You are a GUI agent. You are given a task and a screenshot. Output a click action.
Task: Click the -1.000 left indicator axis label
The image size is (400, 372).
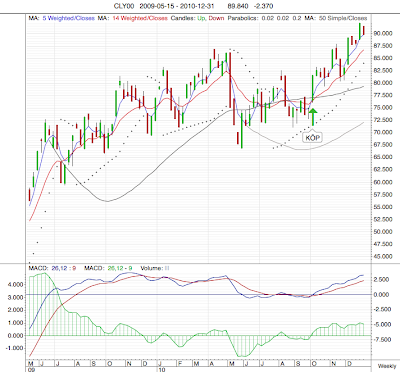[x=14, y=348]
